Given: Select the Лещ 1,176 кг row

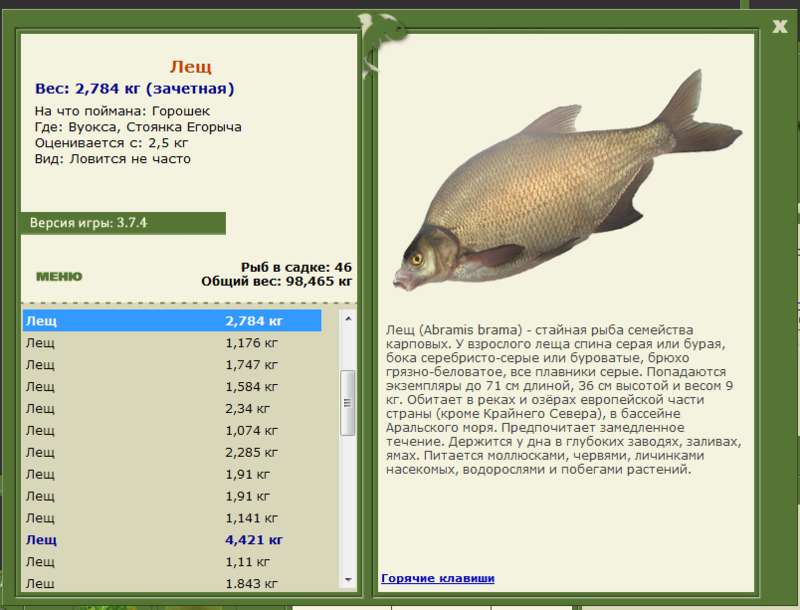Looking at the screenshot, I should click(172, 343).
